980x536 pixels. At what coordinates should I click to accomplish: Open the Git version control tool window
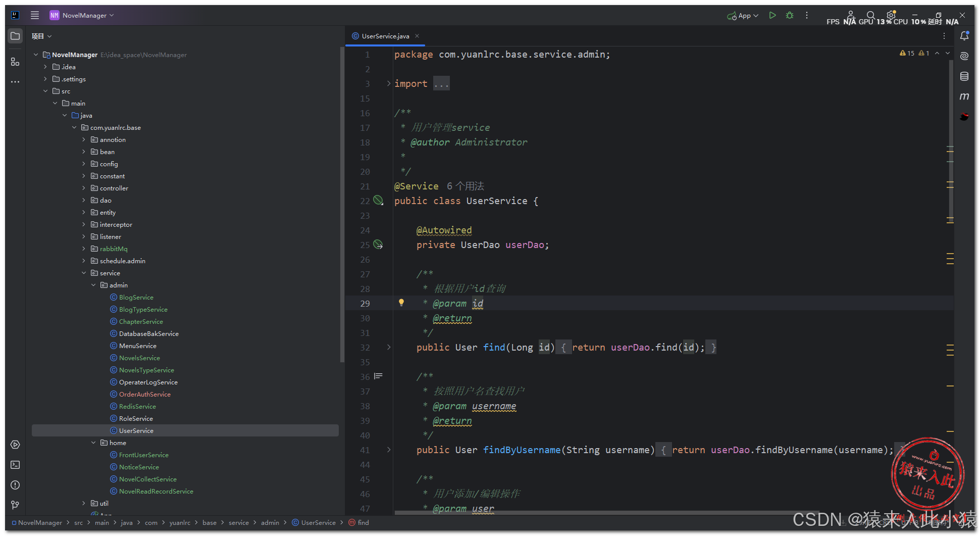(x=15, y=505)
